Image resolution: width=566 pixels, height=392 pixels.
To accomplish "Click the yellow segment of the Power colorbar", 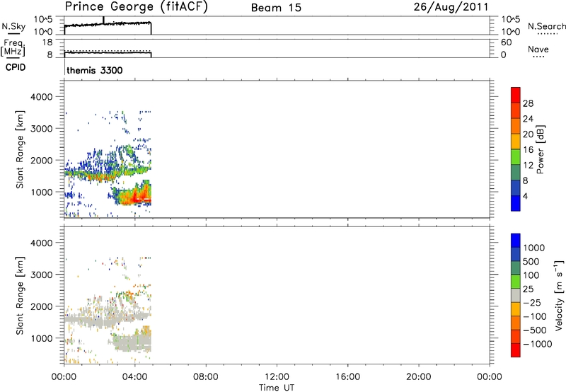I will coord(516,142).
